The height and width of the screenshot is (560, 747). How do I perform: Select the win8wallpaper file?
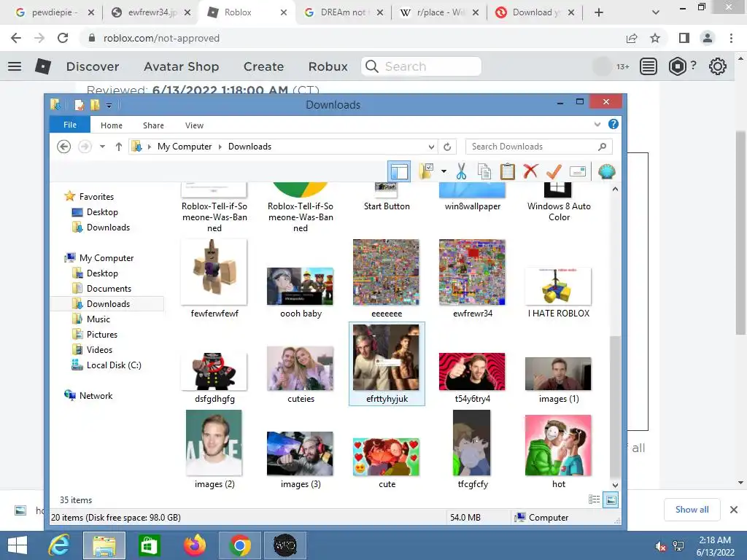(472, 198)
